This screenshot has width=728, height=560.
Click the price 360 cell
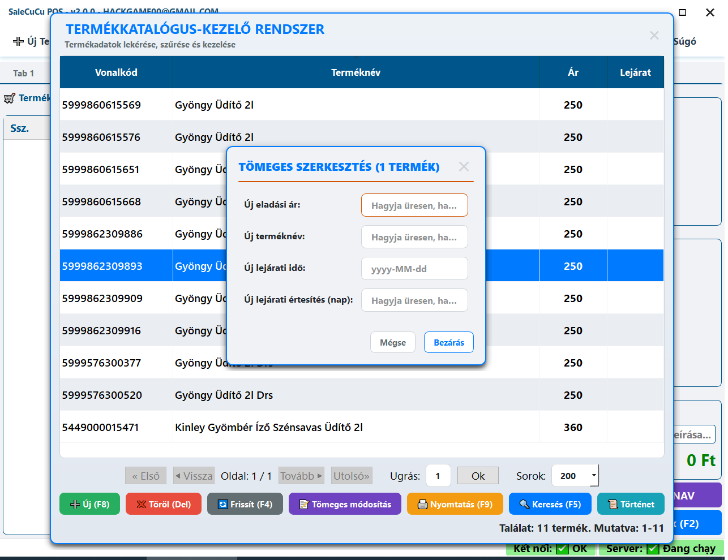coord(573,427)
